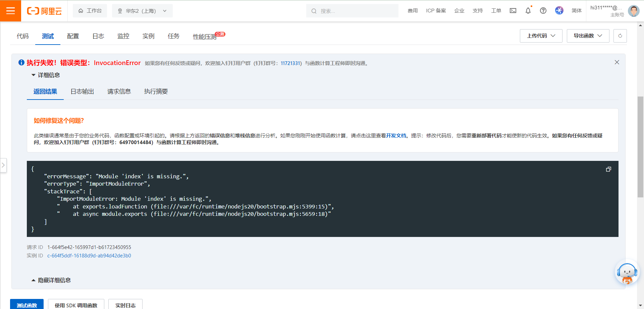The image size is (644, 309).
Task: Close the execution failure alert
Action: coord(617,62)
